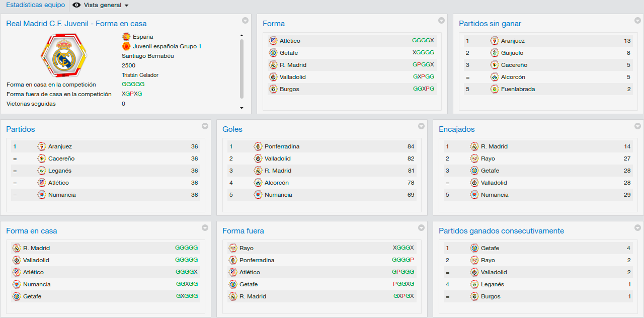The image size is (644, 318).
Task: Click Rayo badge in Encajados panel
Action: pyautogui.click(x=474, y=158)
